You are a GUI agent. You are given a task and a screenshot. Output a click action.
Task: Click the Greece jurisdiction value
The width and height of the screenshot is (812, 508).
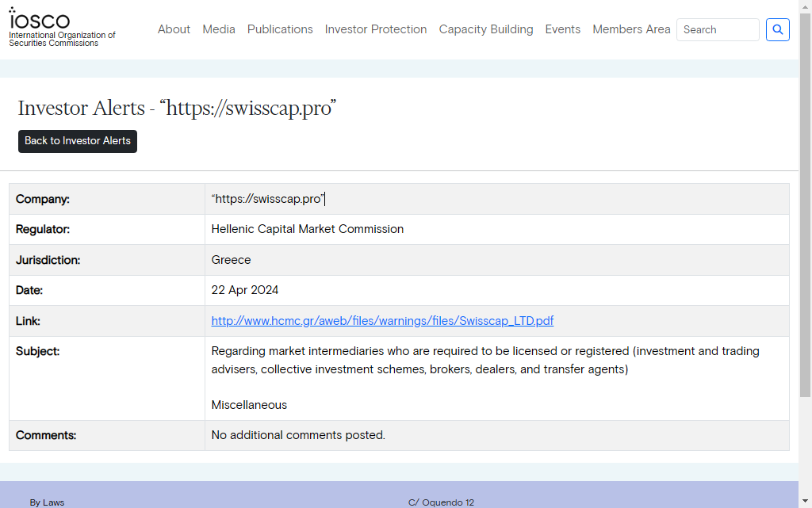[x=231, y=260]
